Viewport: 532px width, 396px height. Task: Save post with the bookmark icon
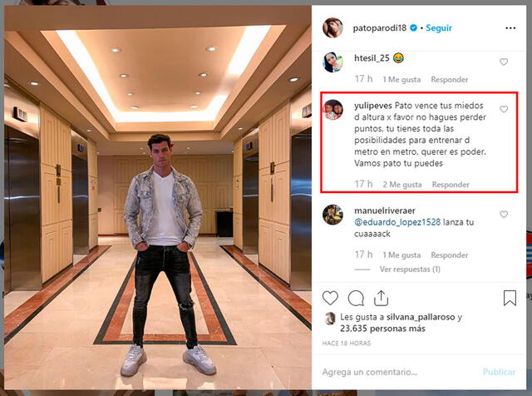(510, 298)
